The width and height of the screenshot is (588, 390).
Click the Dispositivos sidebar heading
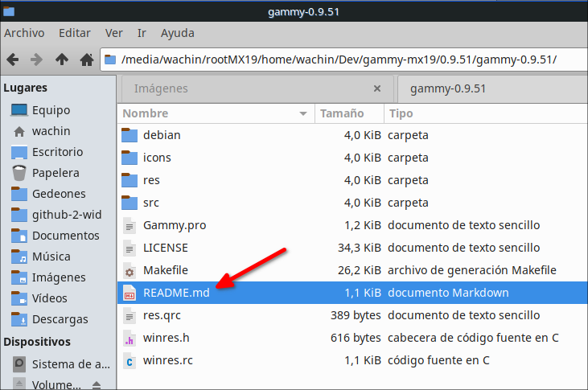coord(37,342)
